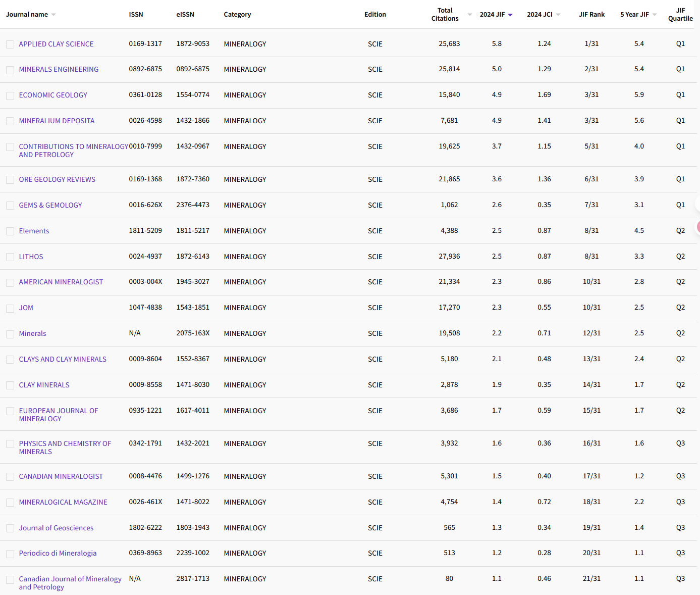The image size is (700, 595).
Task: Open Elements journal link
Action: pyautogui.click(x=34, y=231)
